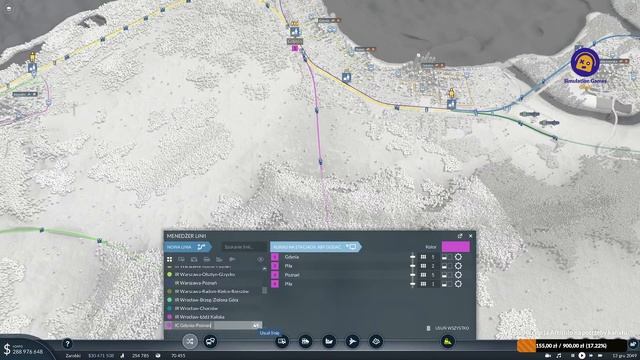Toggle load mode for Gdynia stop

pyautogui.click(x=444, y=257)
